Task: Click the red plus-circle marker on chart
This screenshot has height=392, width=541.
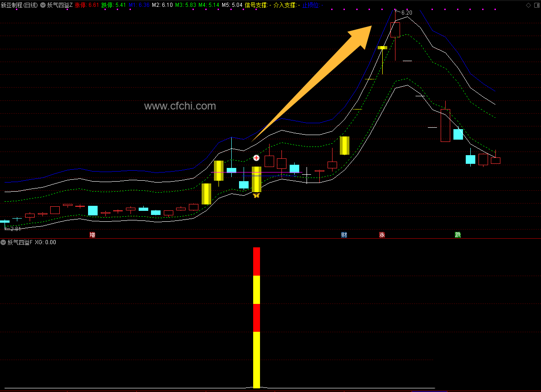Action: tap(256, 158)
